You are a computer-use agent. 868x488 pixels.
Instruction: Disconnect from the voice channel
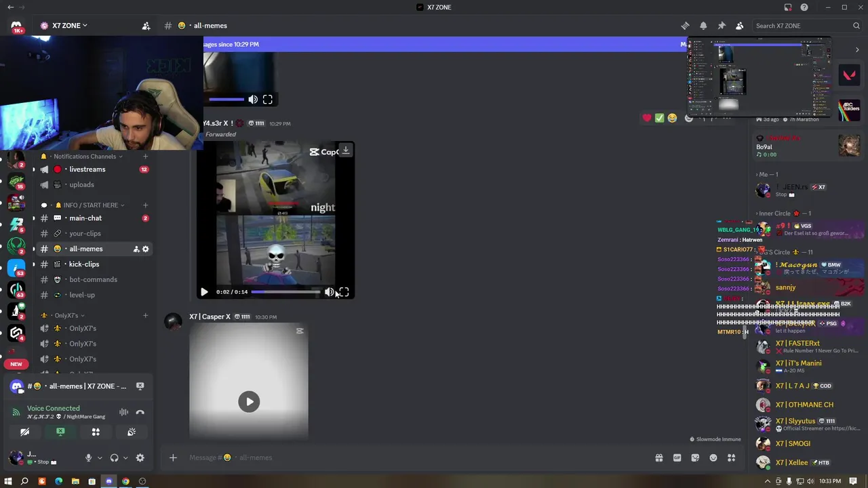pos(140,412)
